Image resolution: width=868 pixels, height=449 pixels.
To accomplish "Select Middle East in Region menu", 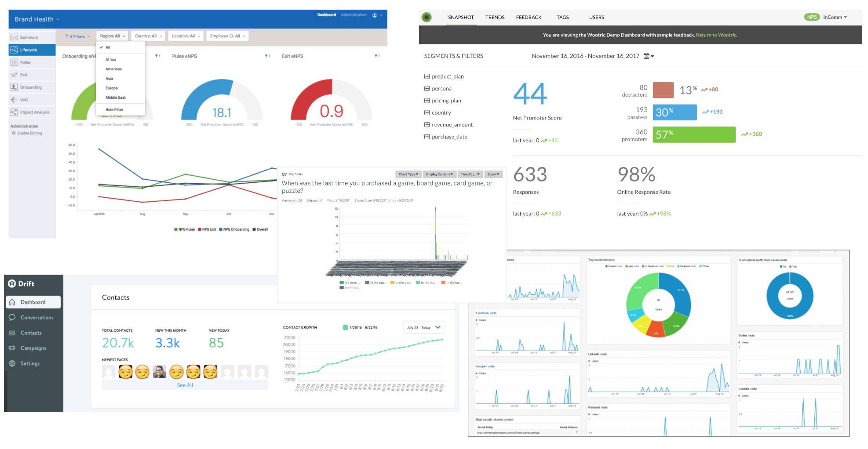I will coord(120,98).
